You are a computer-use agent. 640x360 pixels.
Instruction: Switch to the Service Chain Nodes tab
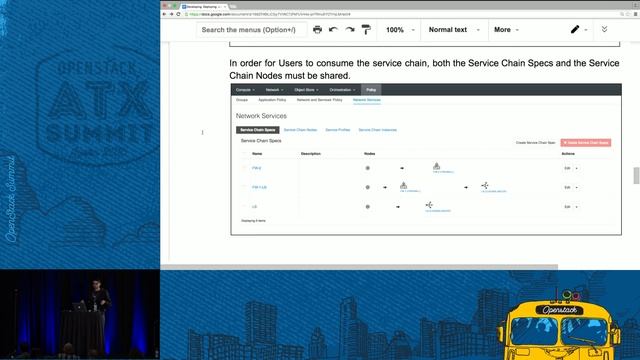300,130
